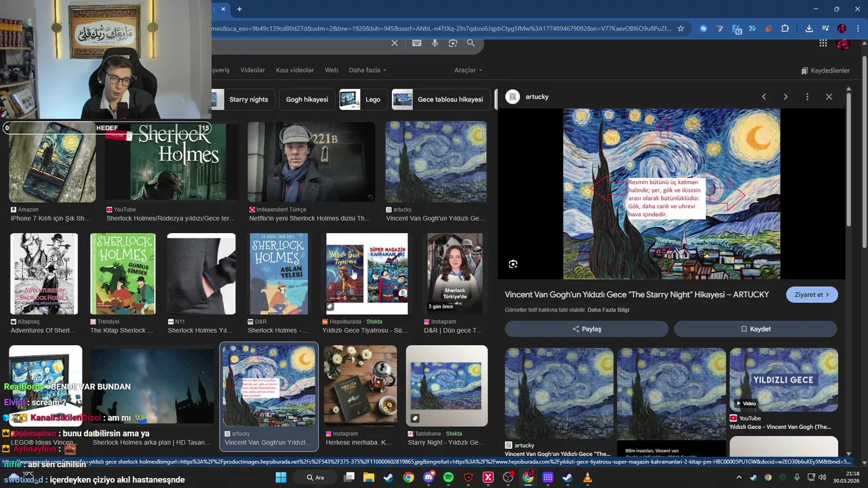Viewport: 868px width, 488px height.
Task: Open N11 Sherlock Holmes dark coat thumbnail
Action: pos(201,274)
